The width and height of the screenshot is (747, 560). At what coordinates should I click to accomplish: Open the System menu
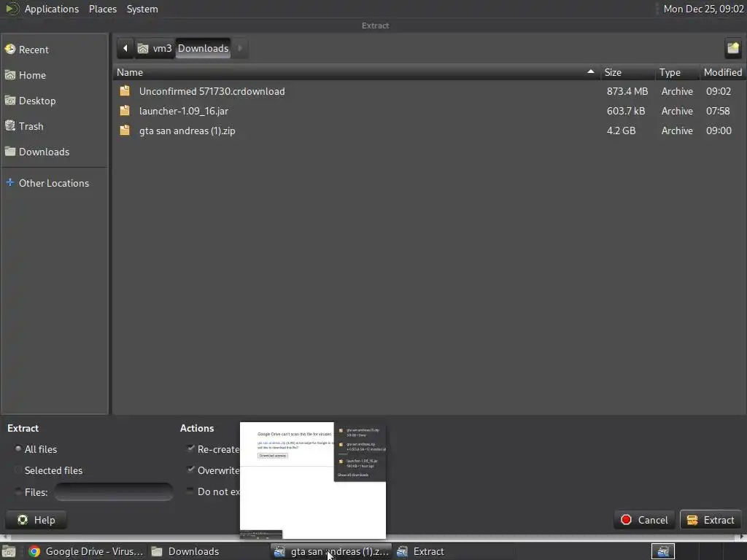pyautogui.click(x=142, y=9)
